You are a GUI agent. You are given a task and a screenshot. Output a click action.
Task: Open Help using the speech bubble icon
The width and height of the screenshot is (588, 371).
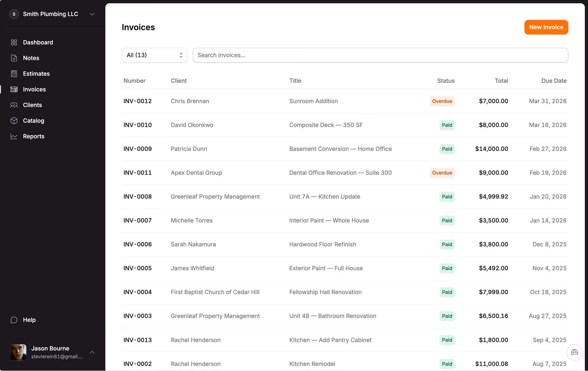pos(14,320)
